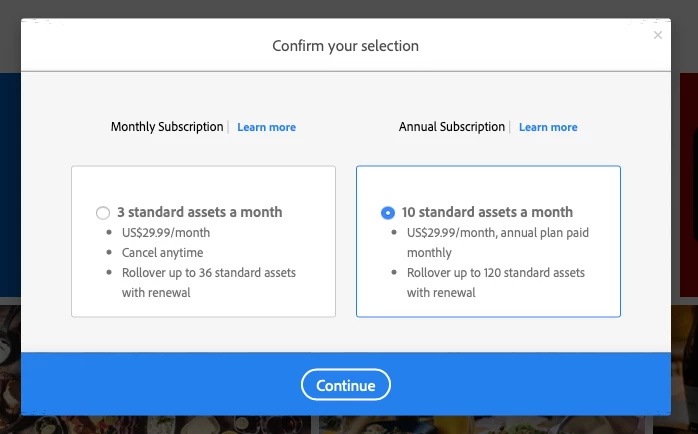Select the 3 standard assets radio button
The height and width of the screenshot is (434, 698).
click(x=103, y=213)
